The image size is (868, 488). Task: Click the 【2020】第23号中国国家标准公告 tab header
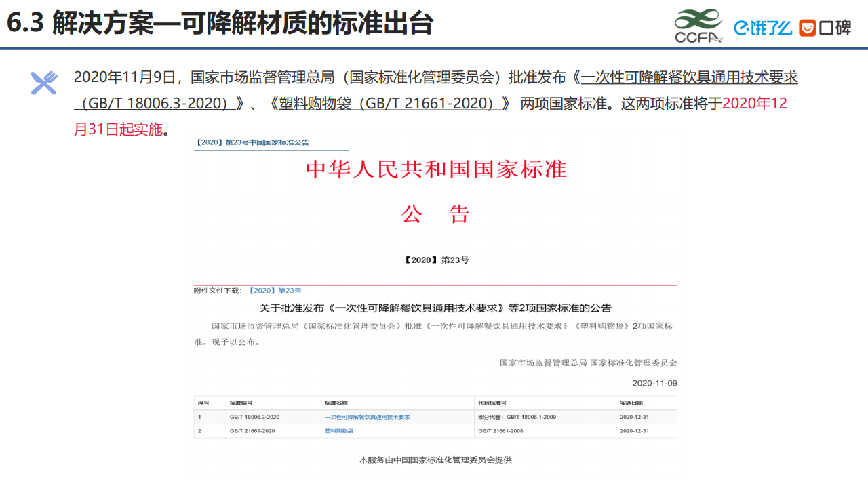point(252,142)
